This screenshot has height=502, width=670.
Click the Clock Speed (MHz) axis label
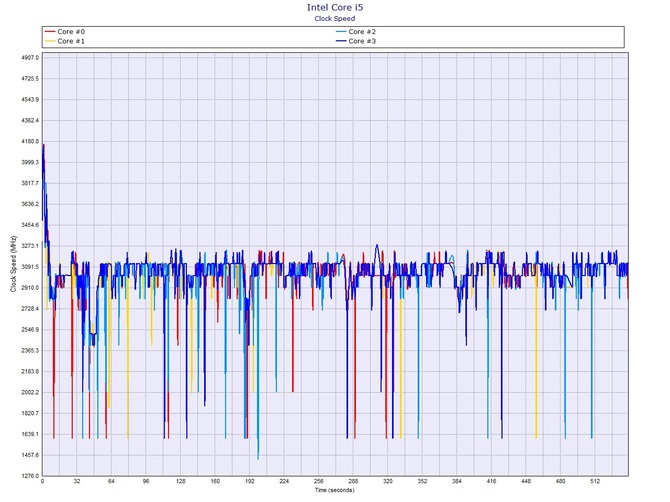tap(13, 264)
